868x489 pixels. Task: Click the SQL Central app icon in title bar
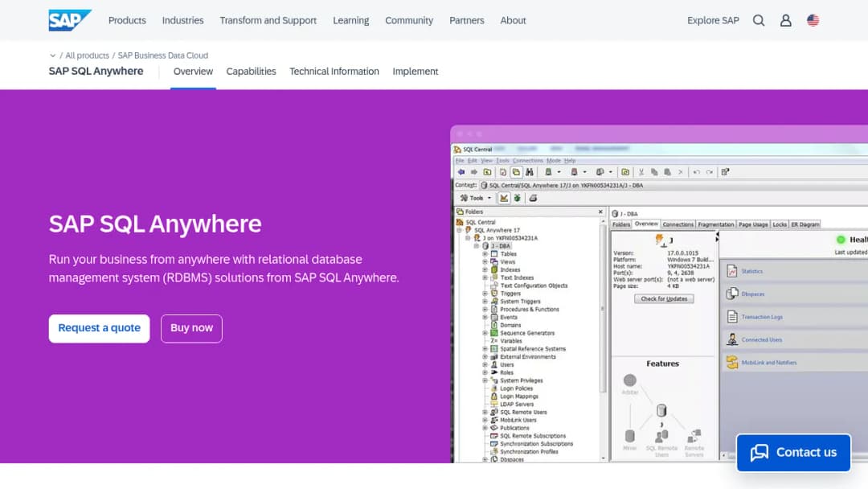(x=457, y=150)
